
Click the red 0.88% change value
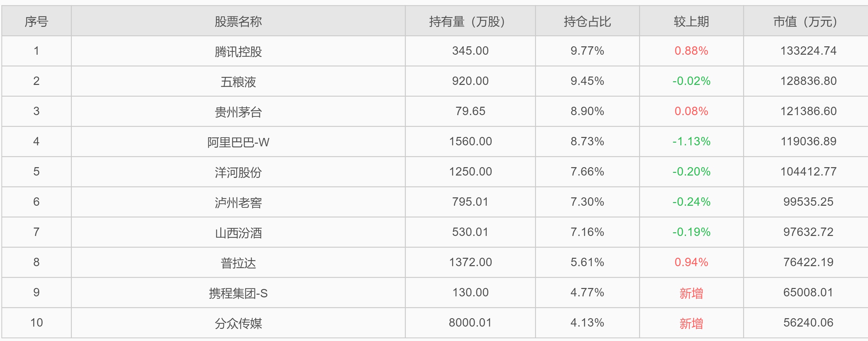coord(691,51)
